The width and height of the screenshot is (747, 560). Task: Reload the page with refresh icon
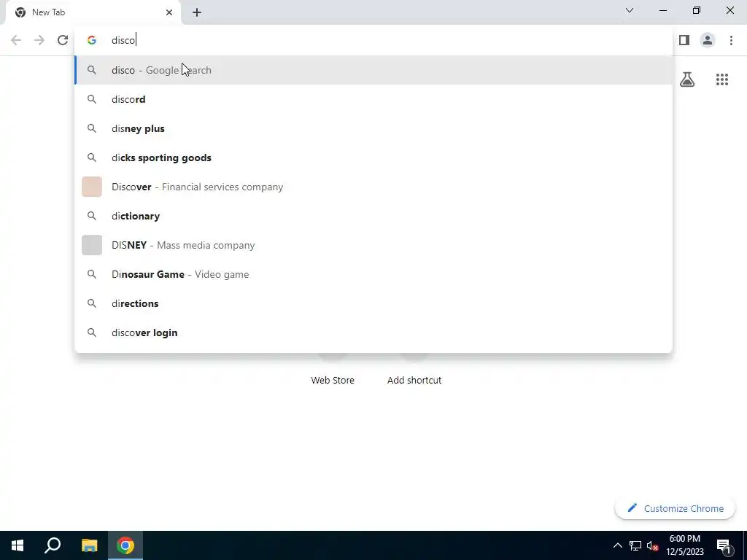pyautogui.click(x=63, y=41)
